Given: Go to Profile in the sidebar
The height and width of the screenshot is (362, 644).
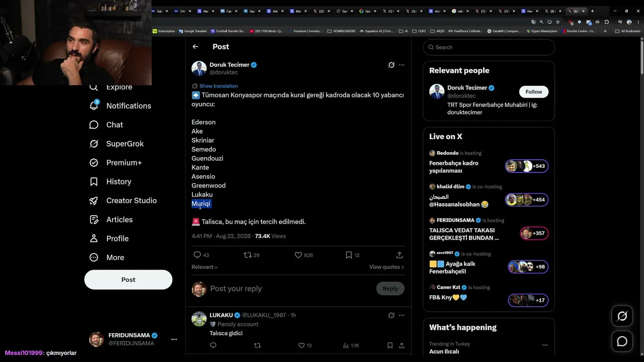Looking at the screenshot, I should [x=109, y=238].
